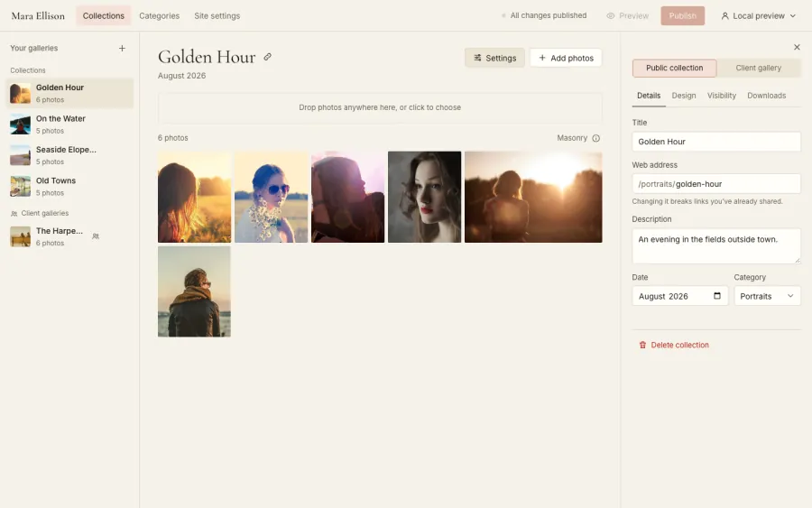Open the Categories top navigation tab
812x508 pixels.
pyautogui.click(x=159, y=16)
